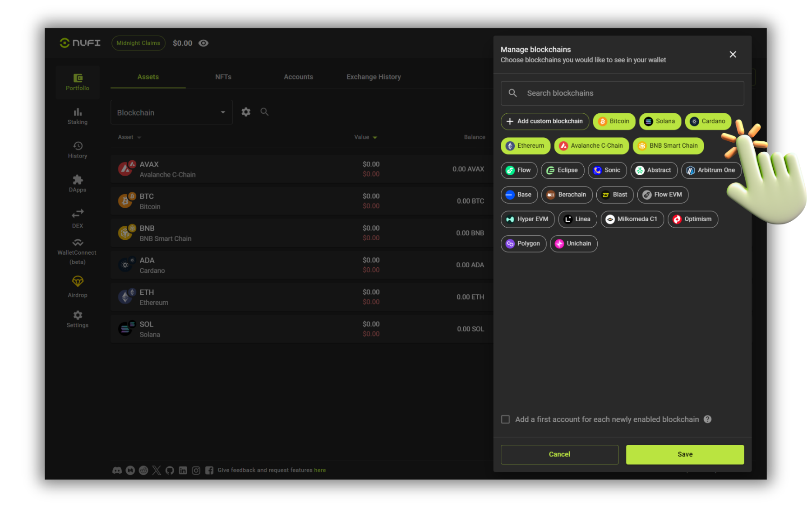Image resolution: width=812 pixels, height=508 pixels.
Task: Enable the Berachain blockchain chip
Action: pos(567,195)
